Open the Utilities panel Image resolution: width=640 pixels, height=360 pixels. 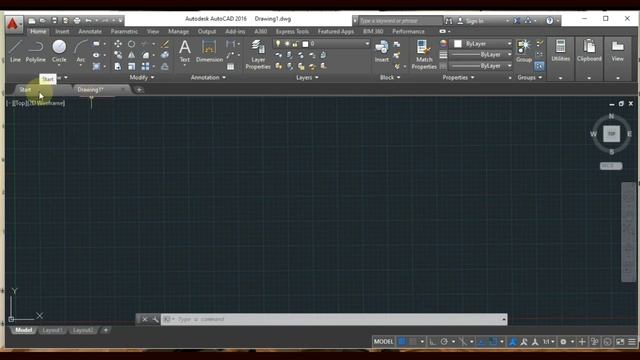[560, 58]
